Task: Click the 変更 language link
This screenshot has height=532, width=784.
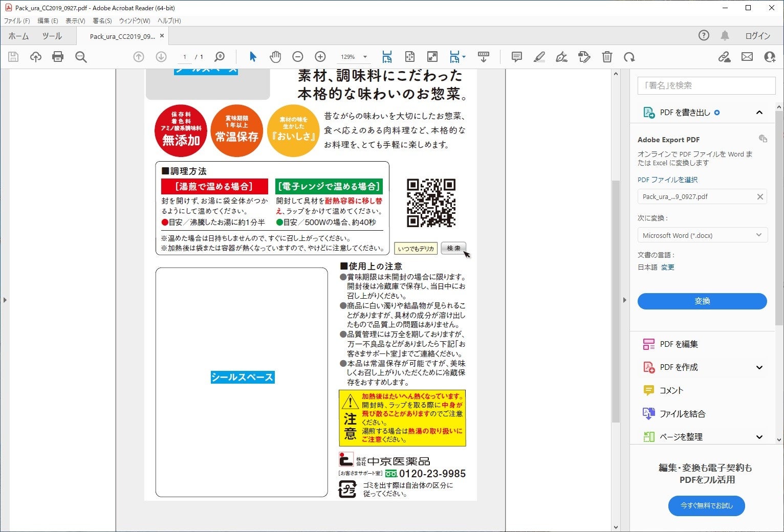Action: click(668, 267)
